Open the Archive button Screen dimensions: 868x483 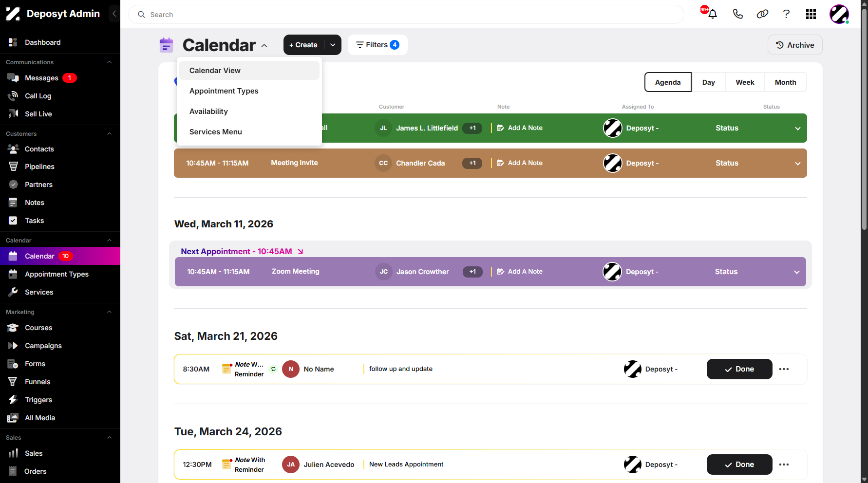tap(795, 45)
